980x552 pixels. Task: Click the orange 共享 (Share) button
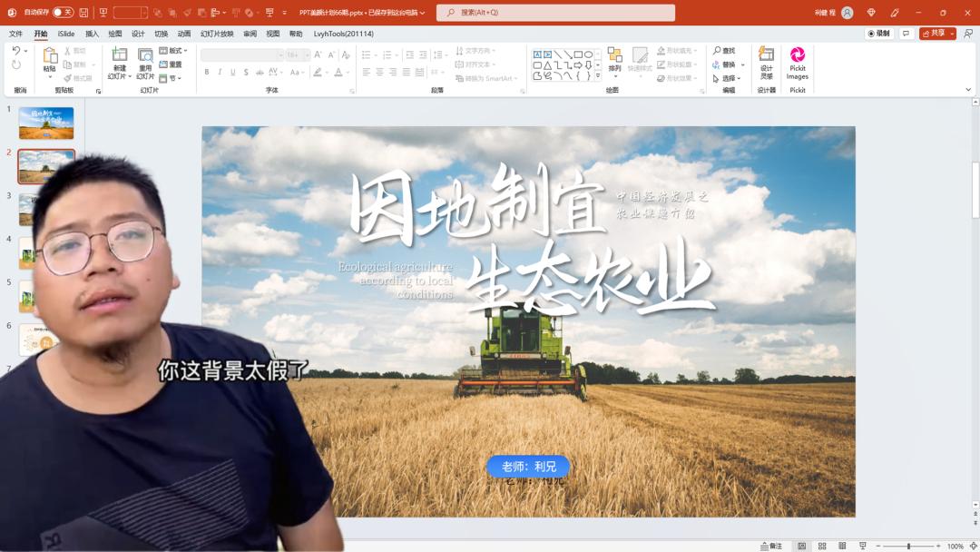[x=936, y=33]
